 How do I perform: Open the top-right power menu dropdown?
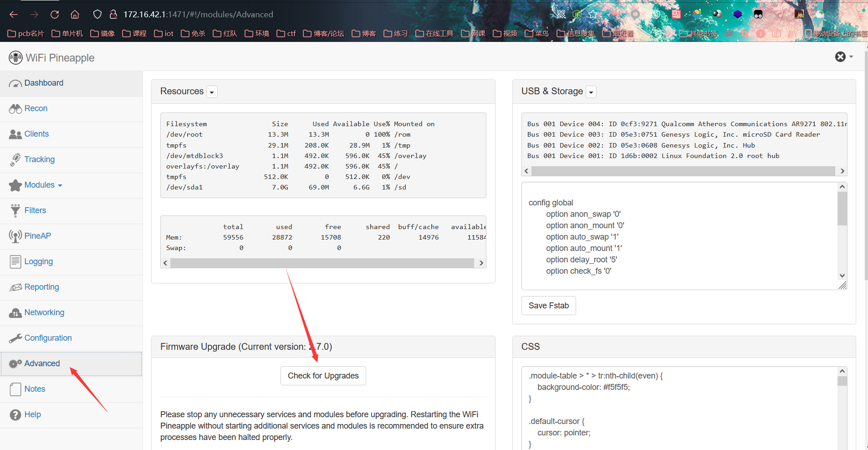pyautogui.click(x=844, y=57)
